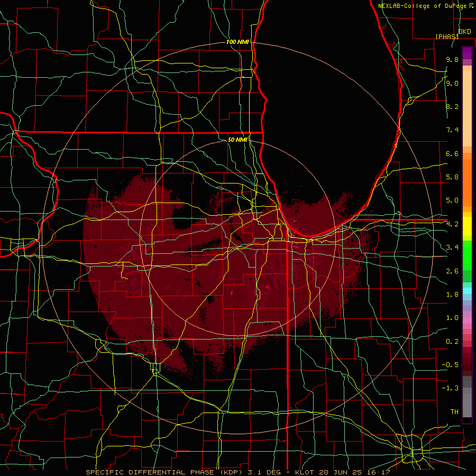This screenshot has width=476, height=476.
Task: Select the -1.3 scale value
Action: pos(450,388)
